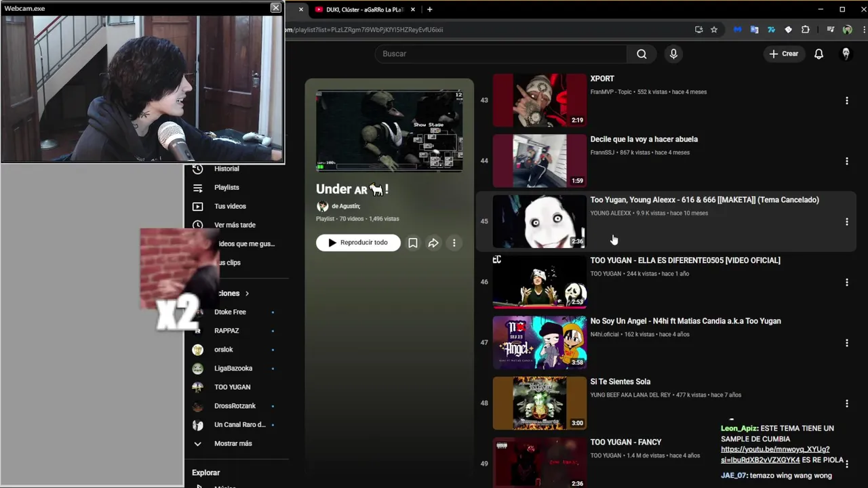Open more options for Decile que la voy a hacer abuela
The width and height of the screenshot is (868, 488).
point(846,161)
